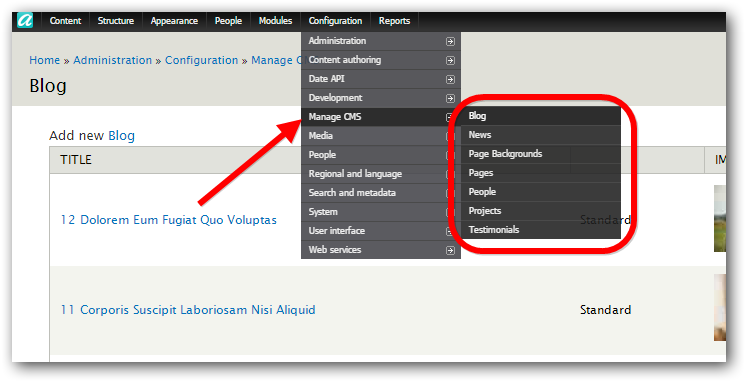Click the TITLE column header
The width and height of the screenshot is (746, 382).
click(x=76, y=160)
